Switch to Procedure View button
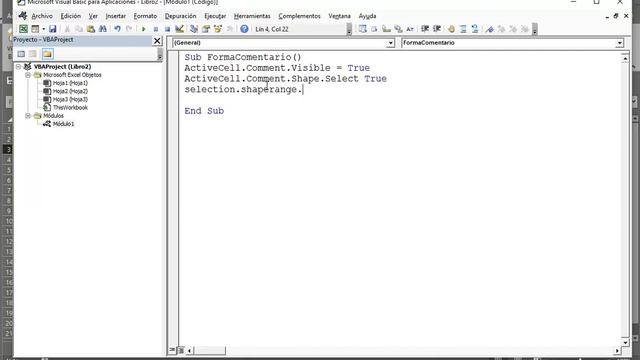The height and width of the screenshot is (360, 640). [x=173, y=350]
